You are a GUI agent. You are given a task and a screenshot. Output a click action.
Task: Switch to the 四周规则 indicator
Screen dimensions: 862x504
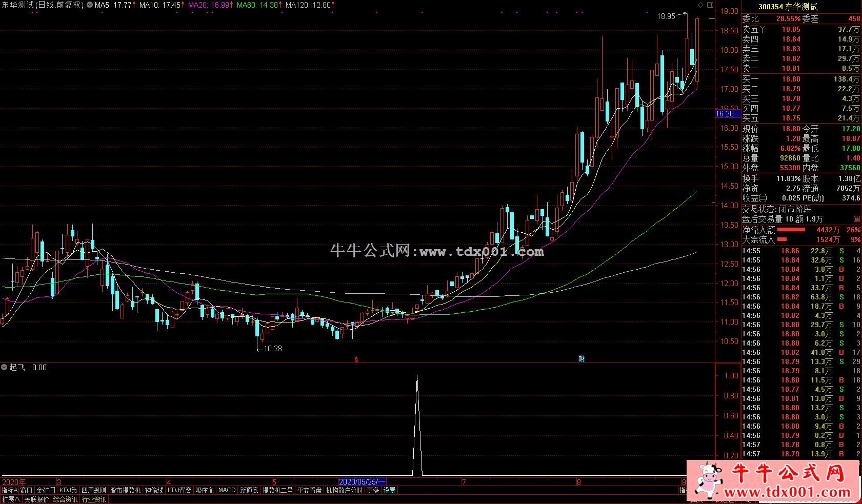(x=94, y=491)
